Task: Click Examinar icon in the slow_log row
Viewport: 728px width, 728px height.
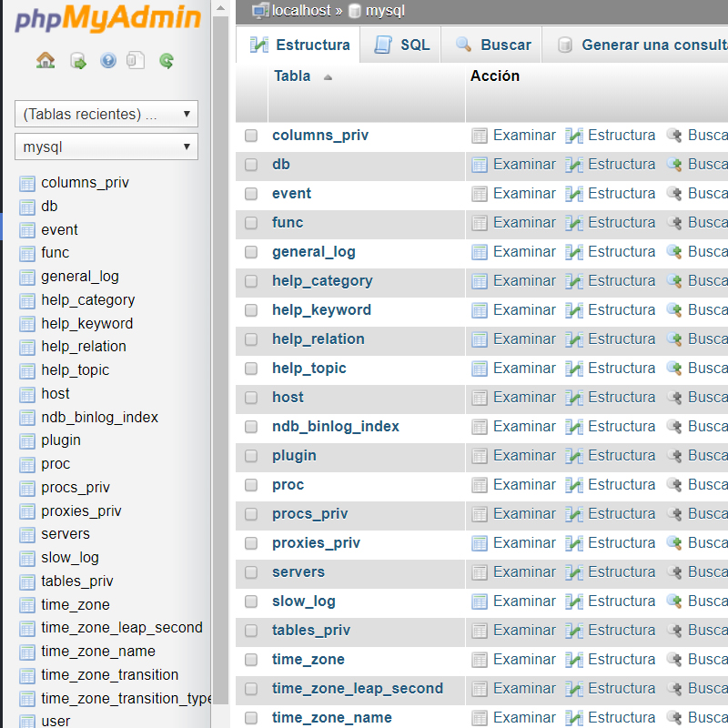Action: click(480, 602)
